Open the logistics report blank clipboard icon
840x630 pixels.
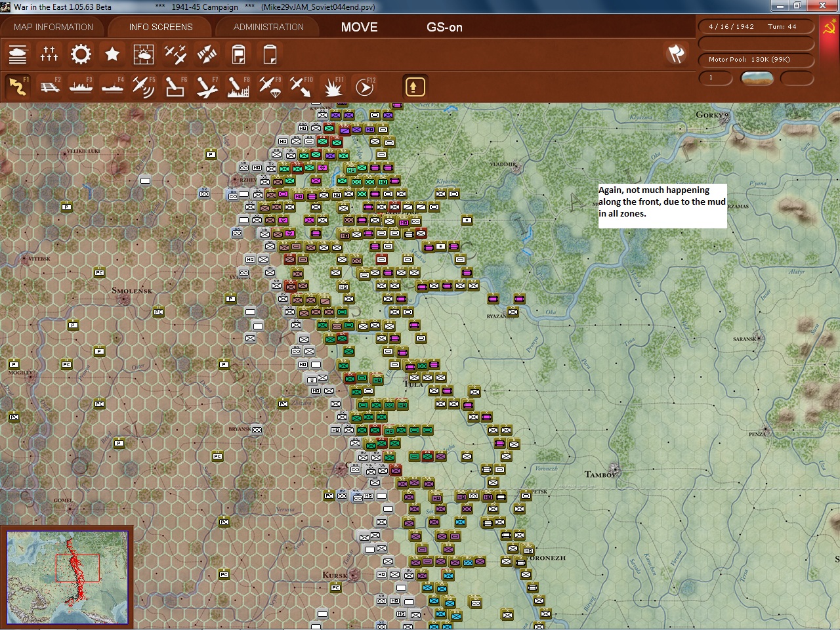coord(270,54)
